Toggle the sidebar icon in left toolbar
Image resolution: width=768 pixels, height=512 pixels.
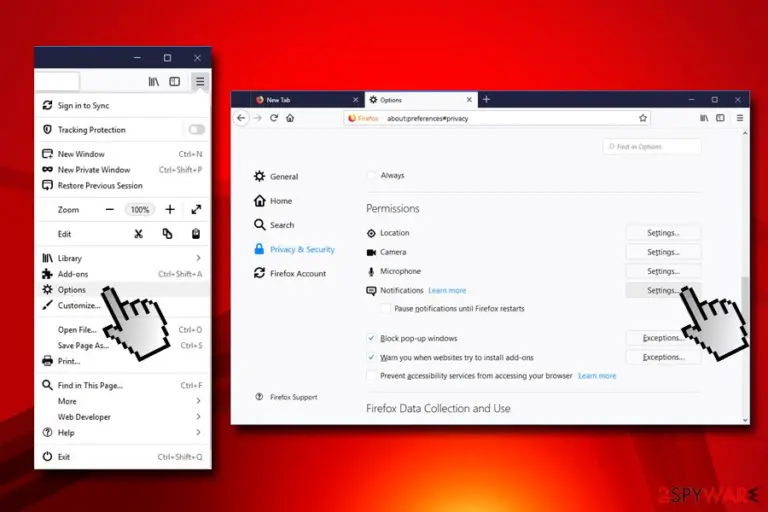tap(174, 81)
